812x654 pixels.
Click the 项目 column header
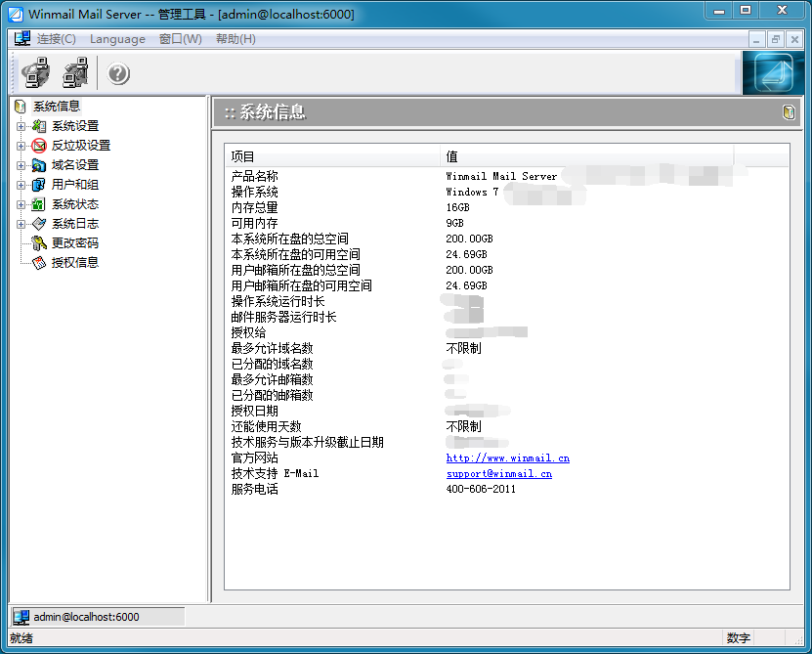pos(332,156)
